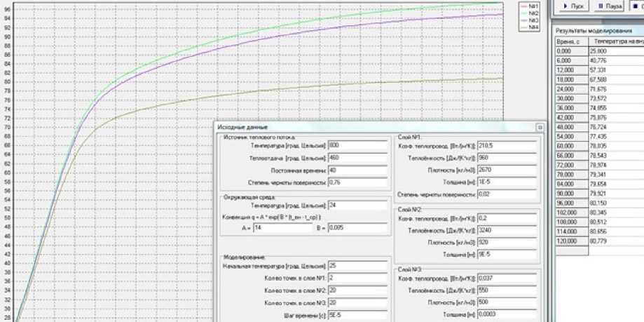Click layer №3 thermal conductivity field 0,037
Image resolution: width=644 pixels, height=322 pixels.
(507, 279)
